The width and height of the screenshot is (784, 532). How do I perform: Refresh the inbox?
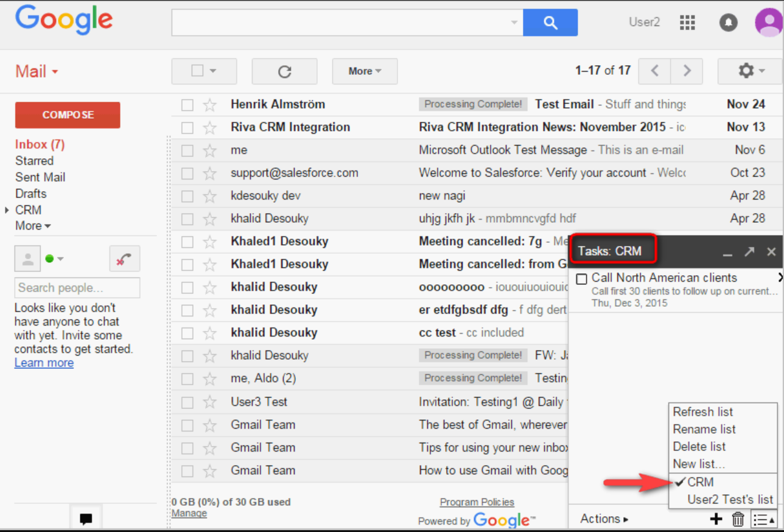tap(284, 71)
